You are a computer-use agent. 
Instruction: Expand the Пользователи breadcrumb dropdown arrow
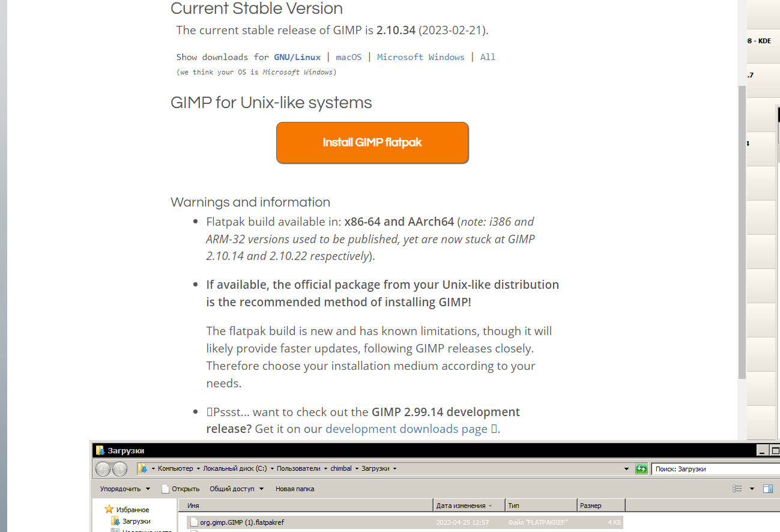325,468
